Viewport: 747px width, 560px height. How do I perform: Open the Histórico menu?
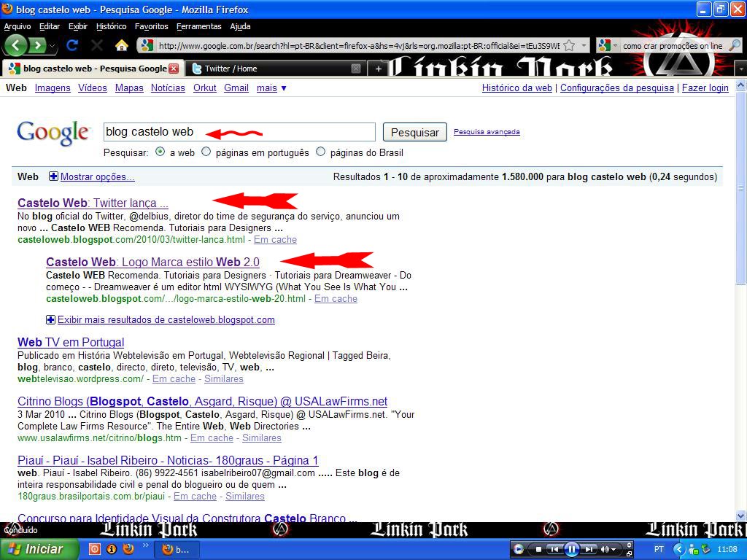point(111,27)
